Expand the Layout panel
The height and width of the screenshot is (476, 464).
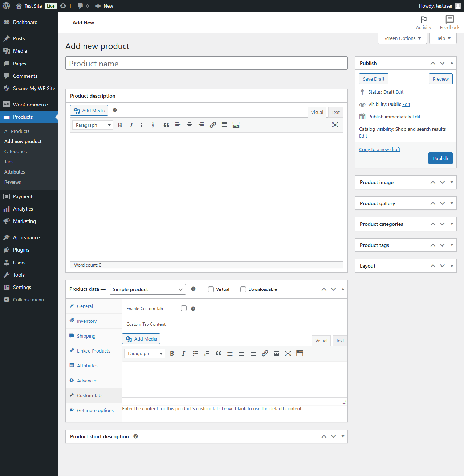tap(452, 266)
